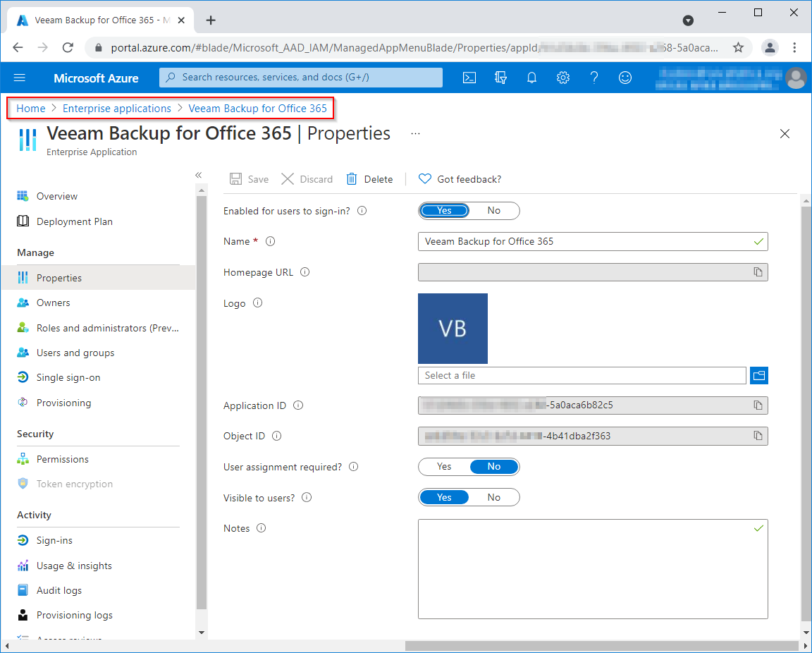Open Cloud Shell from the top bar

pyautogui.click(x=469, y=78)
